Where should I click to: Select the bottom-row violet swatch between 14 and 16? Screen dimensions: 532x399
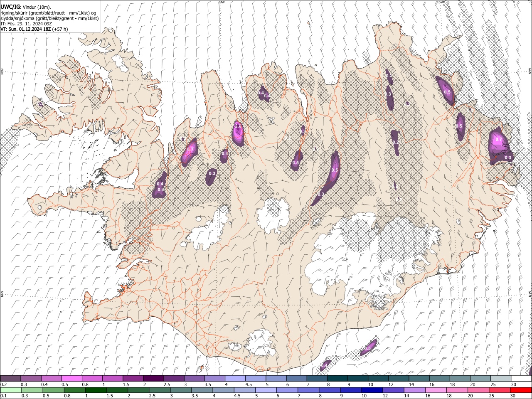(x=414, y=390)
